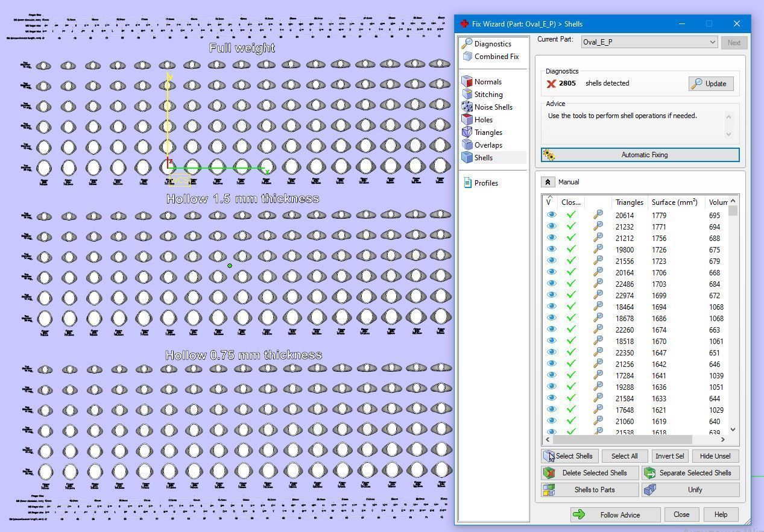This screenshot has width=764, height=532.
Task: Hide the shell with 21212 triangles
Action: [551, 238]
